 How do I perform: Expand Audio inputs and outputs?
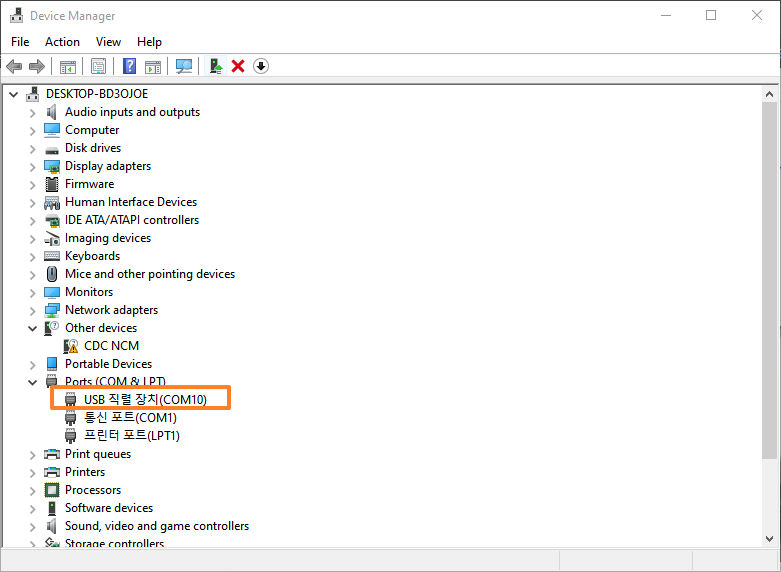32,113
